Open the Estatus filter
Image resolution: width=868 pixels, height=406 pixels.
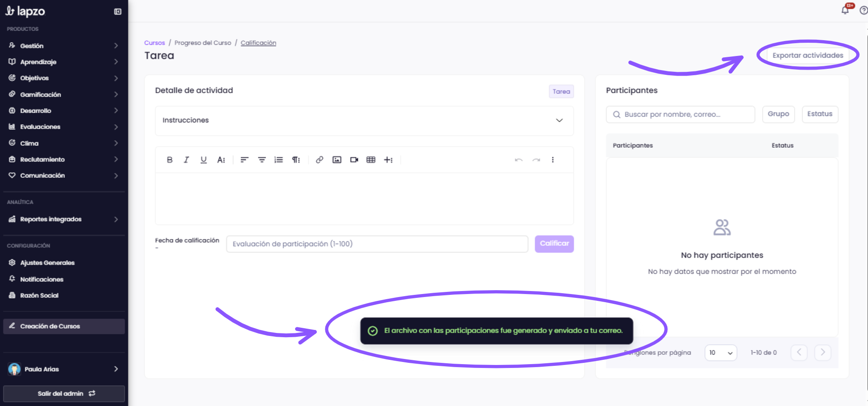coord(820,114)
